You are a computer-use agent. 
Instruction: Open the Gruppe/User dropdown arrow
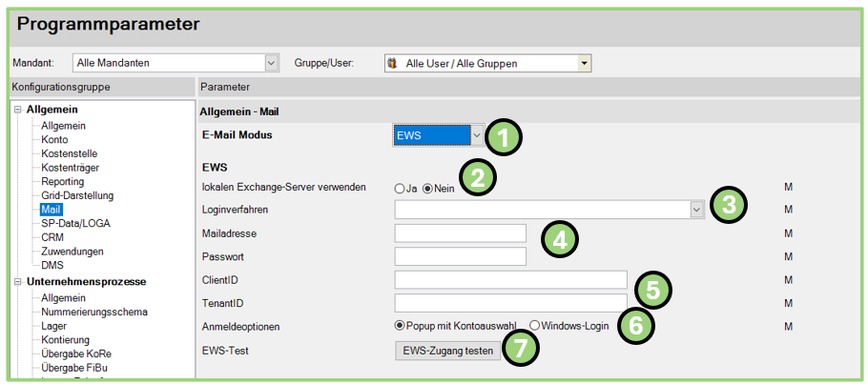pos(584,64)
